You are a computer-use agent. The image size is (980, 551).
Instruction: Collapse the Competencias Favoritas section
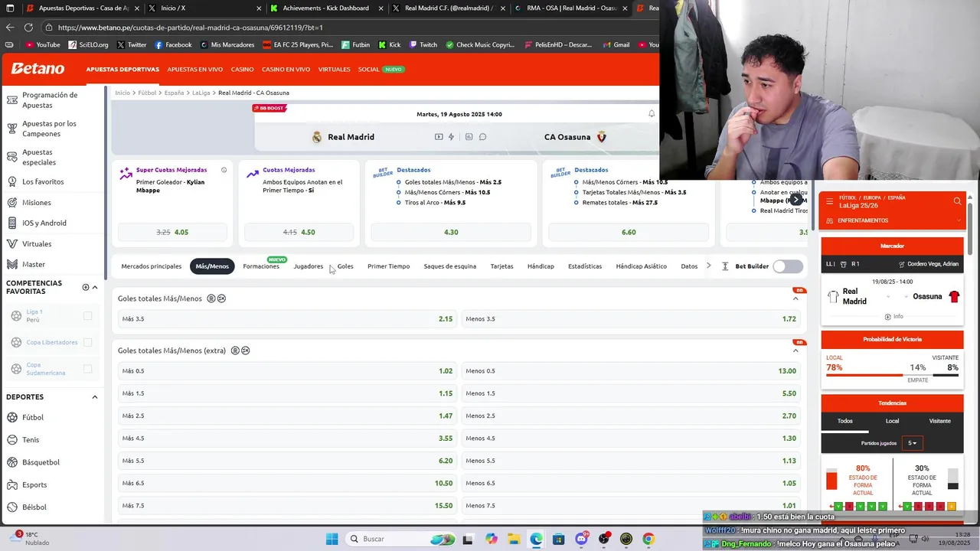(x=95, y=287)
